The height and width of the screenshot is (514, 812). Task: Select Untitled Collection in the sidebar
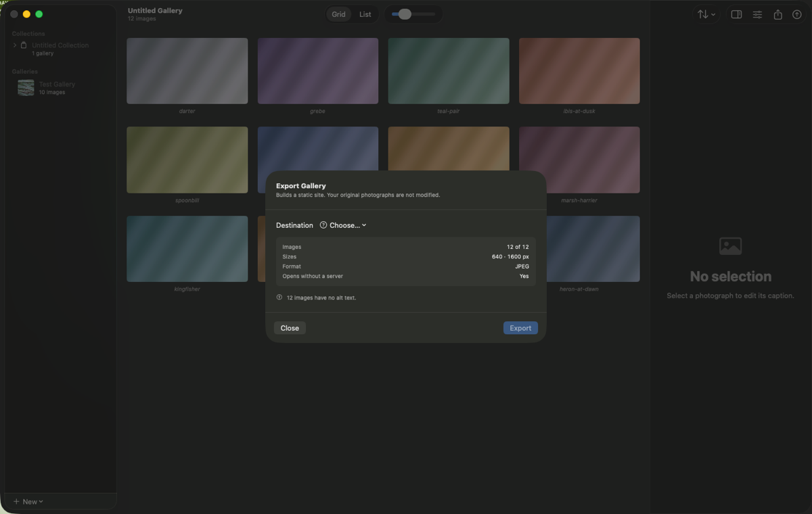point(60,49)
